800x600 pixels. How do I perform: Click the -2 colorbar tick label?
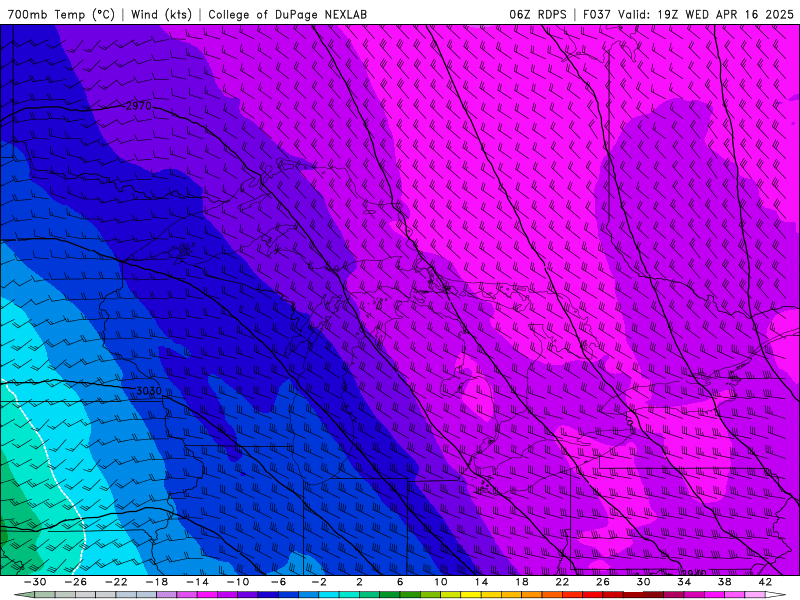coord(319,582)
